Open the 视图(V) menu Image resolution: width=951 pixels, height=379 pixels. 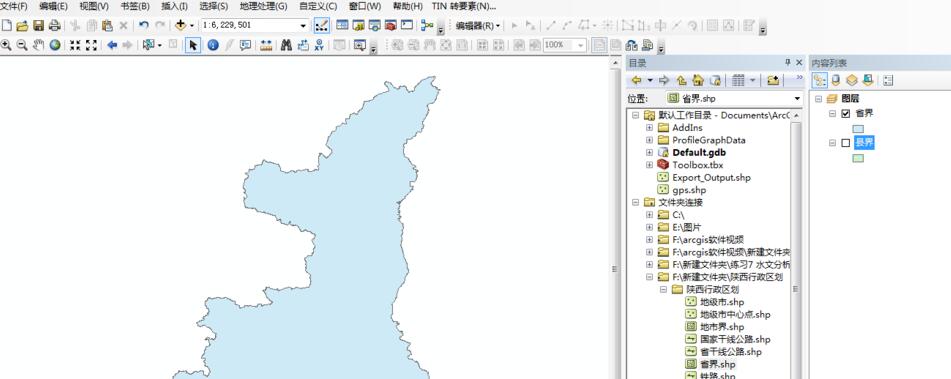94,6
